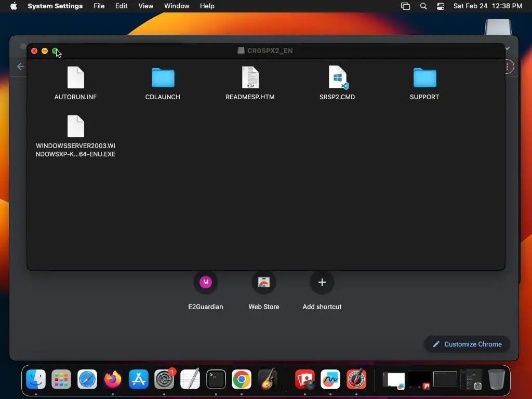Open Control Center in the menu bar
Screen dimensions: 532x399
point(441,6)
